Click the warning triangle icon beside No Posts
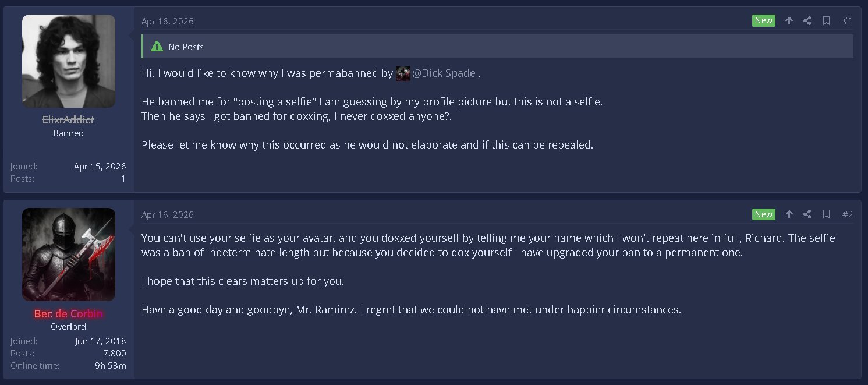 pos(157,47)
